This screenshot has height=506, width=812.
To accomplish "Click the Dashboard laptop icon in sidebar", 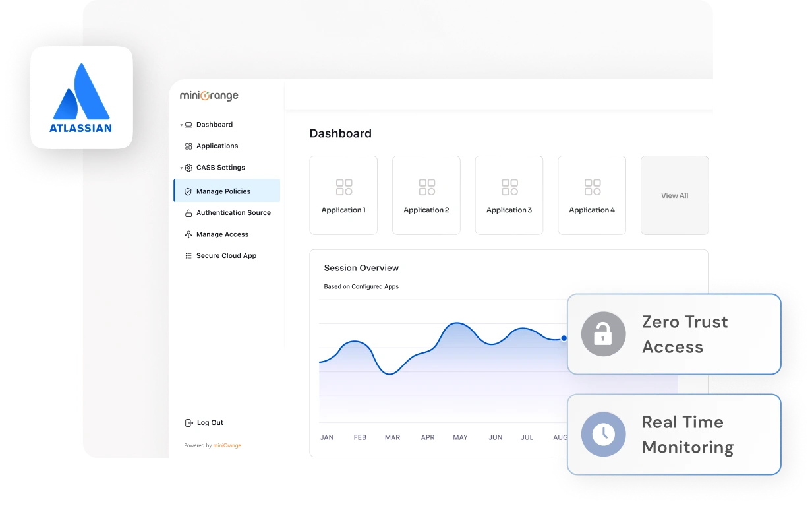I will [x=188, y=125].
